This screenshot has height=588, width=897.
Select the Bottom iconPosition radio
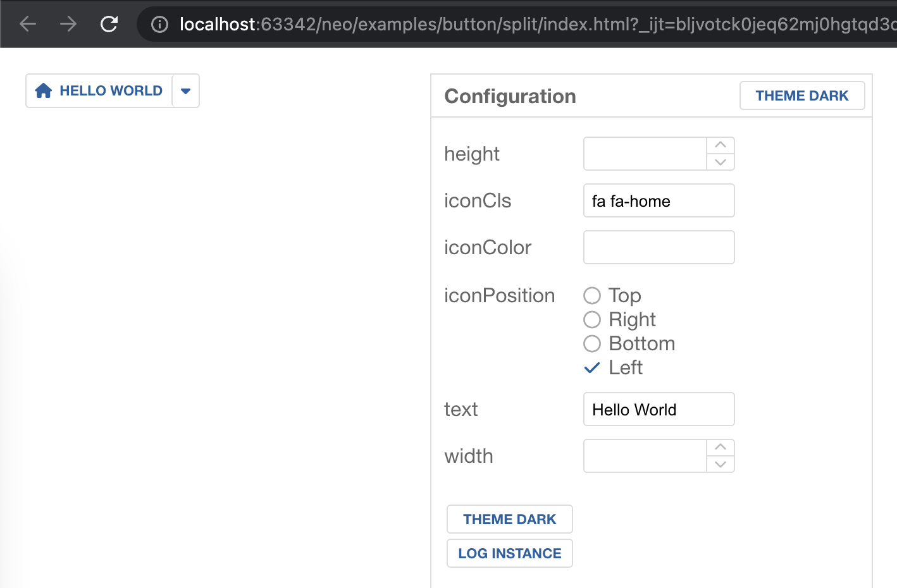coord(592,343)
